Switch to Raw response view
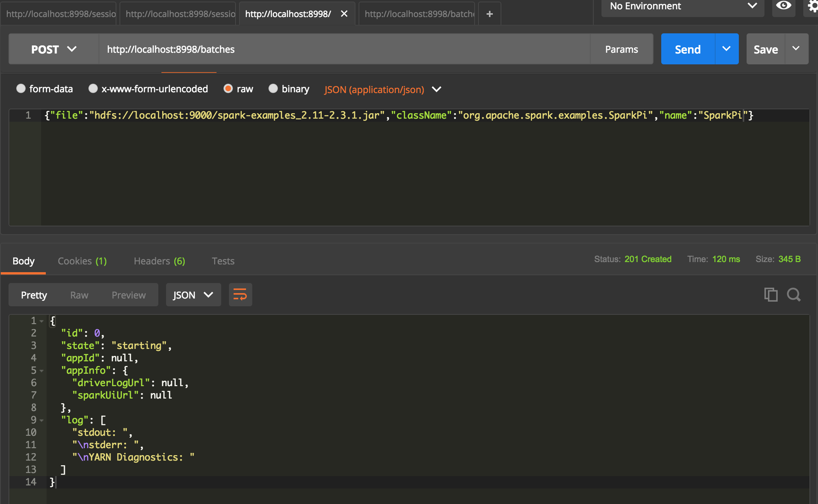The image size is (818, 504). (79, 295)
